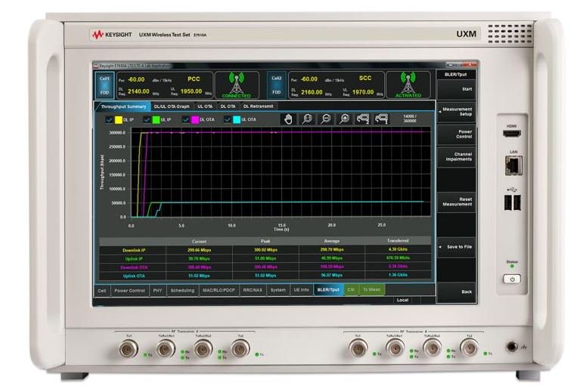Switch to the DL/UL OTA Graph tab
Viewport: 577px width, 392px height.
172,106
